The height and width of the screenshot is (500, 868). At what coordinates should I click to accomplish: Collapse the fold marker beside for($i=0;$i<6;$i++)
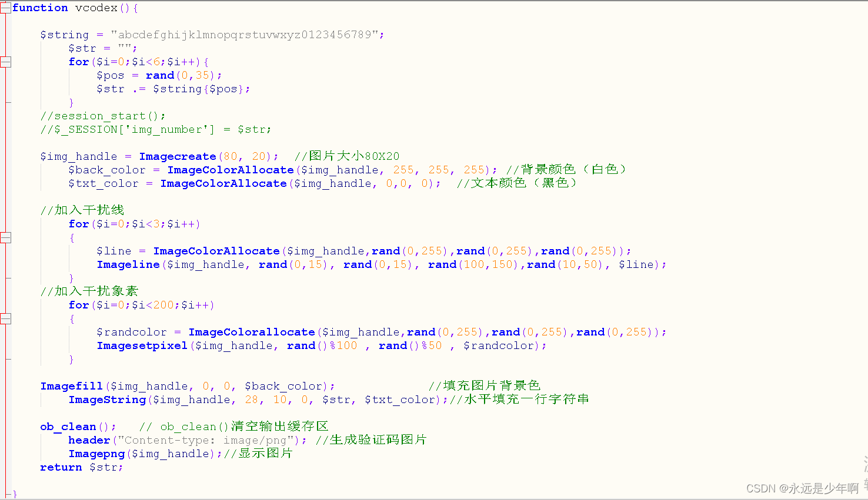coord(5,62)
